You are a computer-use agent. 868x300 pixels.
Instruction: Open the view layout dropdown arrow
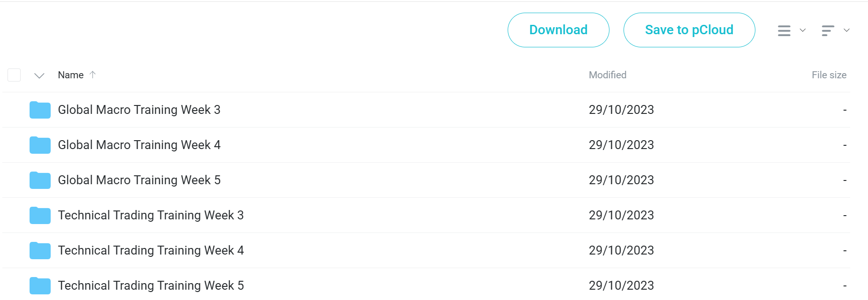coord(803,30)
